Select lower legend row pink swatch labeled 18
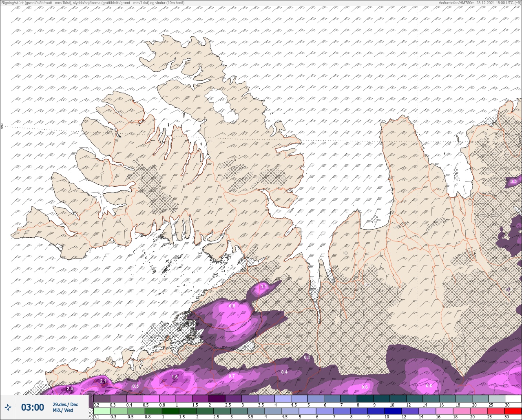 [462, 411]
